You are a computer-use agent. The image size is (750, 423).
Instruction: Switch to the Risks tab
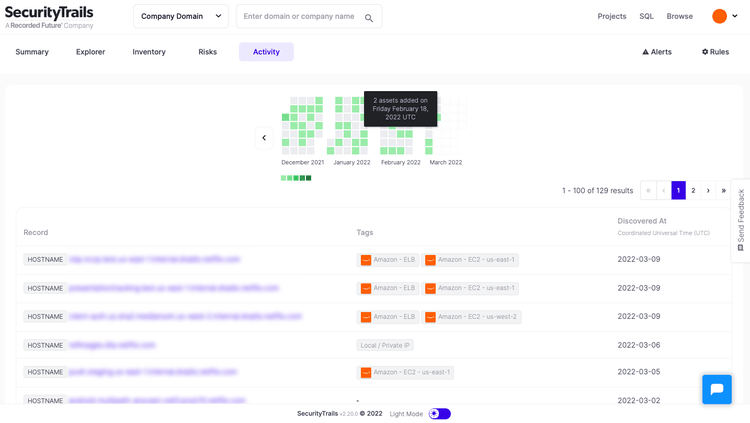pyautogui.click(x=207, y=52)
